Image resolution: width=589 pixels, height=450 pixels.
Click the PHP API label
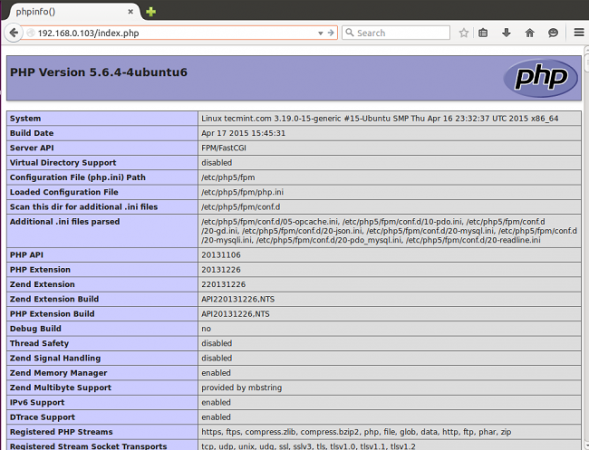(26, 255)
